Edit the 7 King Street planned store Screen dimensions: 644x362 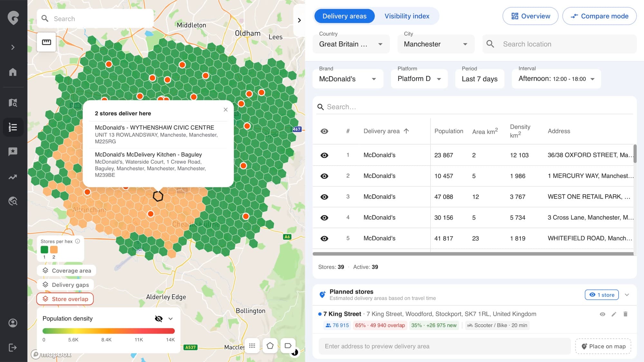coord(614,314)
